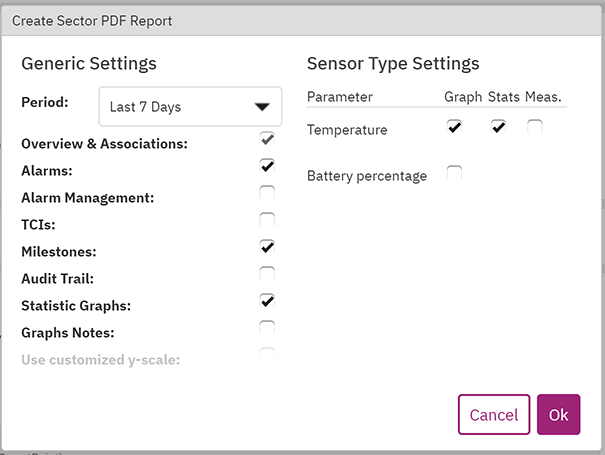This screenshot has height=455, width=605.
Task: Uncheck the Temperature Stats checkbox
Action: pos(498,127)
